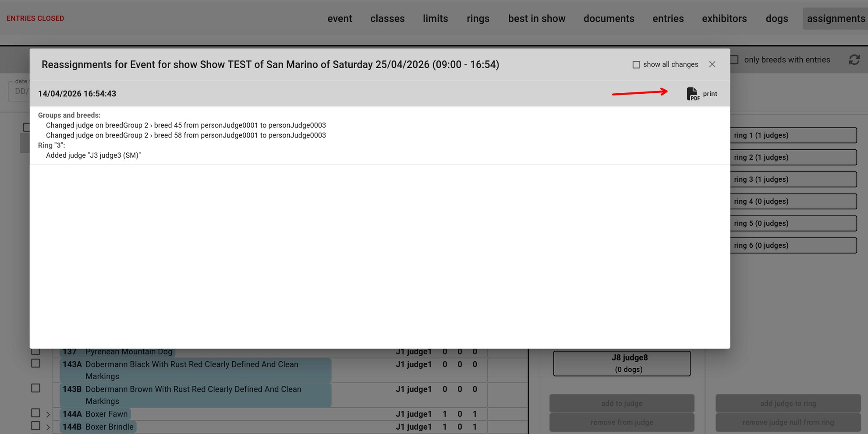
Task: Select Pyrenean Mountain Dog breed row
Action: (x=117, y=352)
